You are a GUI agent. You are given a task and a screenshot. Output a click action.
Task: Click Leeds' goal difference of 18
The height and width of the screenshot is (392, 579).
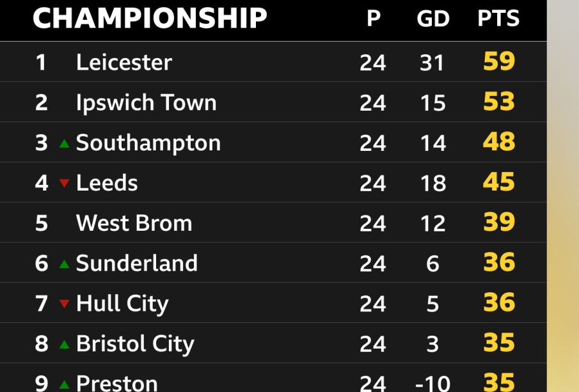(433, 184)
